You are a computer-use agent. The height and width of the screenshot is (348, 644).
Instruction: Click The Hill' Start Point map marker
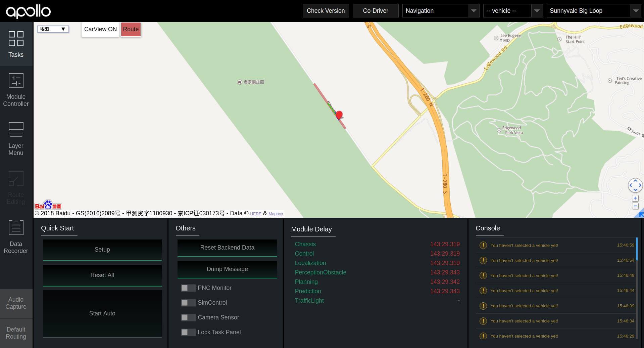point(559,39)
